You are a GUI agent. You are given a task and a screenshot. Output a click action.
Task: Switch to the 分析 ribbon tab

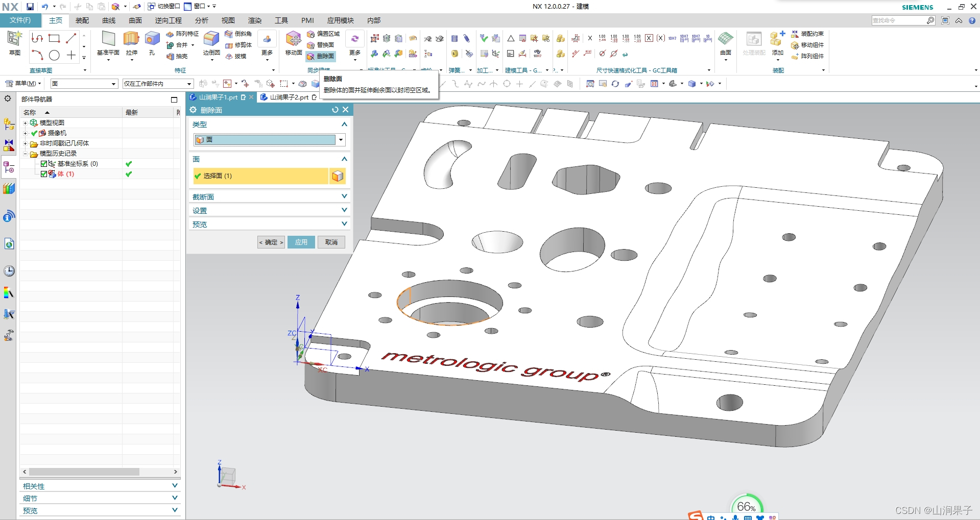click(202, 20)
